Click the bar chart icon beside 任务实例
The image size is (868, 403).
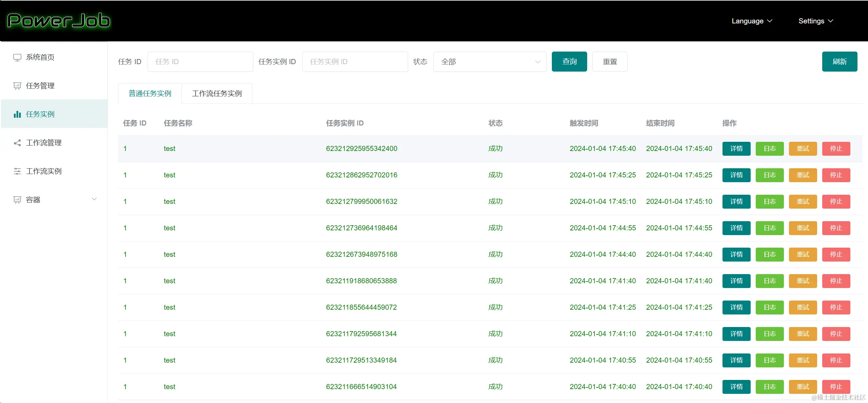pyautogui.click(x=17, y=114)
